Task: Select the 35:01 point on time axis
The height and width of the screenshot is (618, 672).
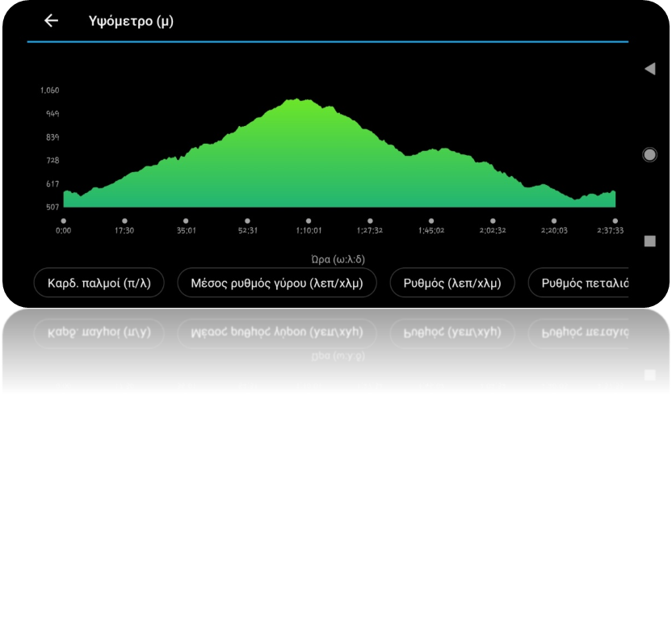Action: 186,221
